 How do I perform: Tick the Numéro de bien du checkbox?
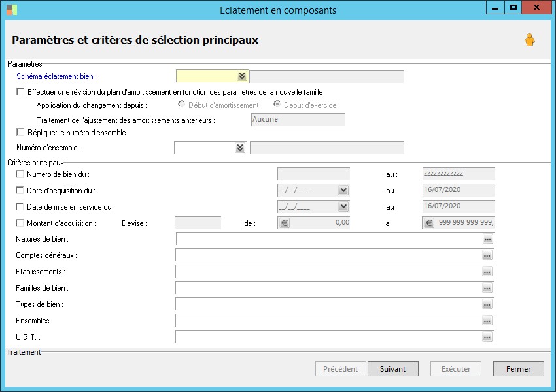[20, 174]
